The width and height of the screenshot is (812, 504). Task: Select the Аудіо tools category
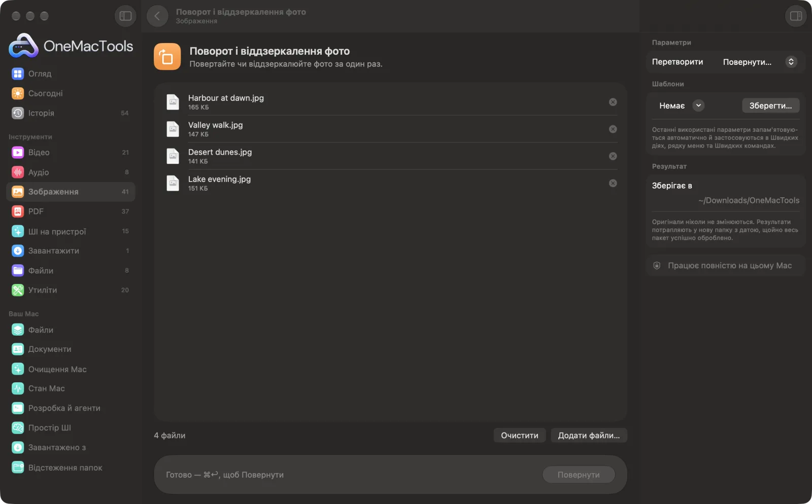coord(71,172)
